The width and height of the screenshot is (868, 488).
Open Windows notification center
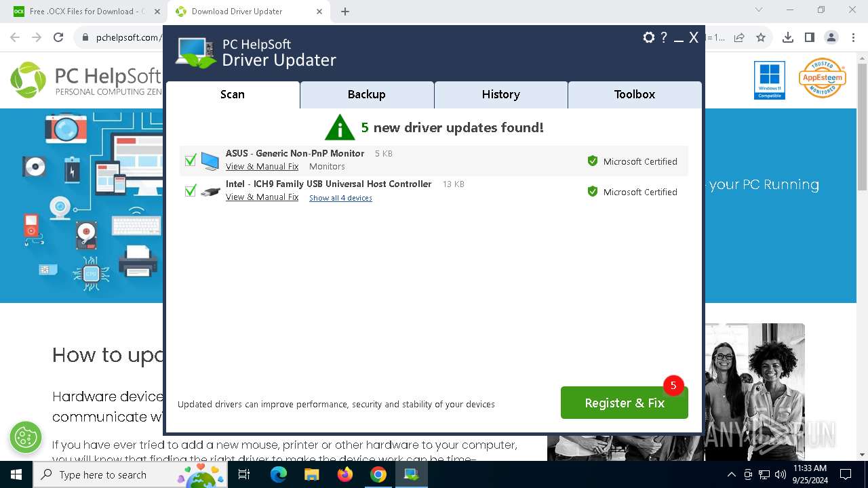tap(846, 474)
